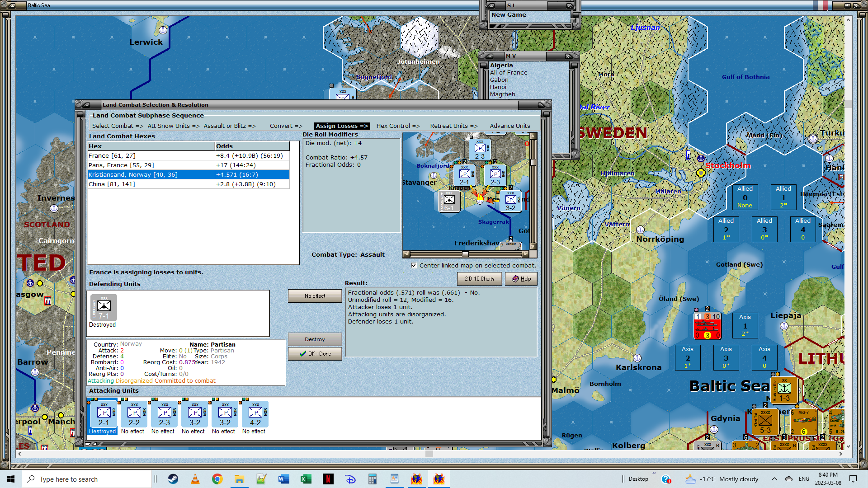Click the main map vertical scrollbar down arrow
Screen dimensions: 868x488
point(848,446)
